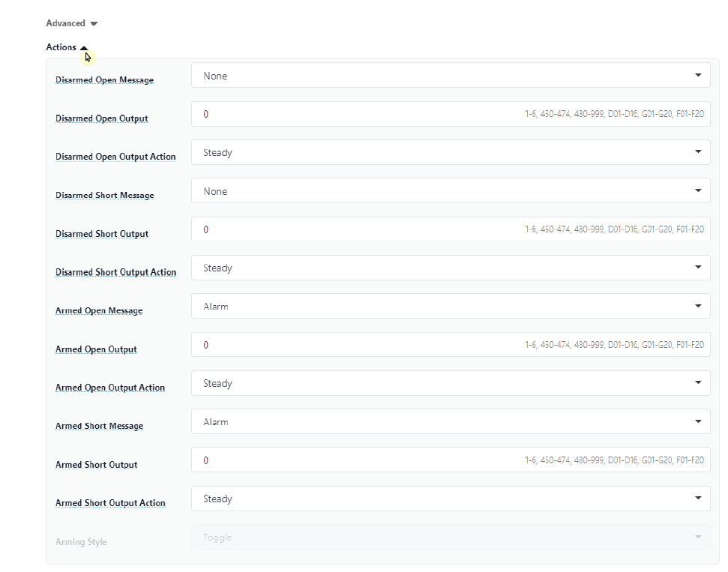Click the Armed Short Output Action label
Viewport: 728px width, 572px height.
(x=110, y=503)
